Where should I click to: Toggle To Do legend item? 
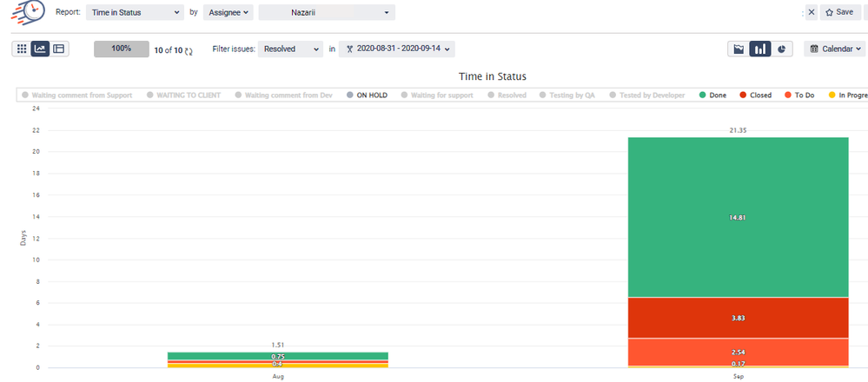click(800, 95)
